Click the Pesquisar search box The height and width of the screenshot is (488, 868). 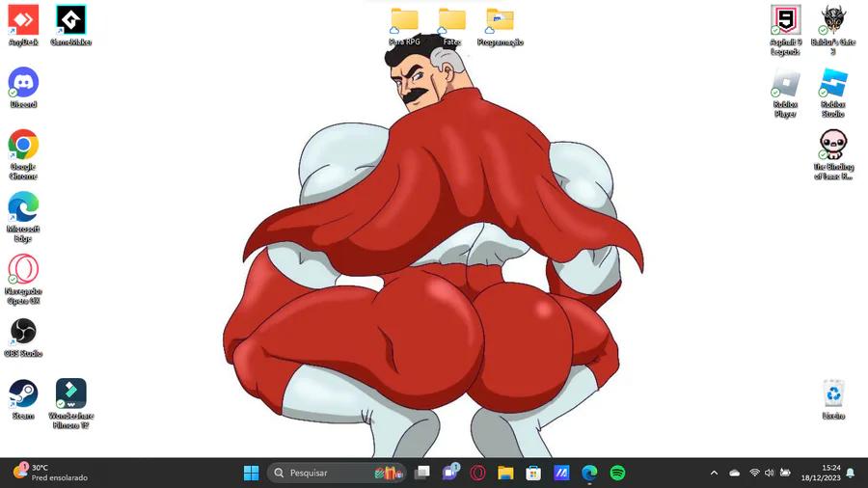coord(336,474)
